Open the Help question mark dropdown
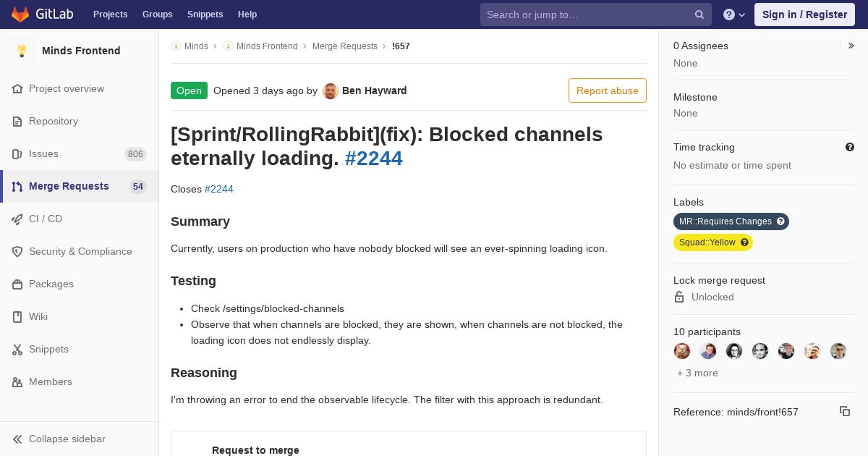The width and height of the screenshot is (868, 456). tap(734, 14)
